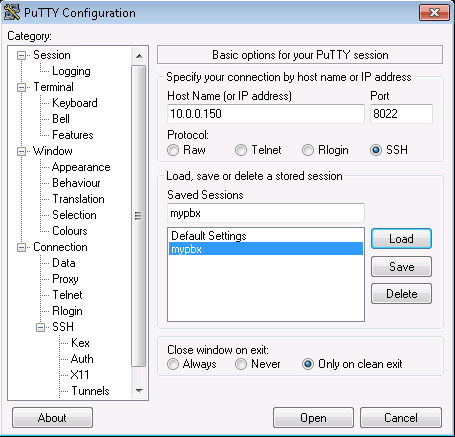455x437 pixels.
Task: Select Features under Terminal
Action: 73,135
